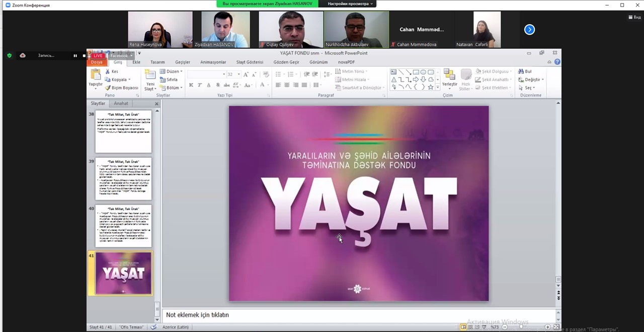Select the oval shape in shapes gallery
Image resolution: width=644 pixels, height=332 pixels.
[423, 72]
